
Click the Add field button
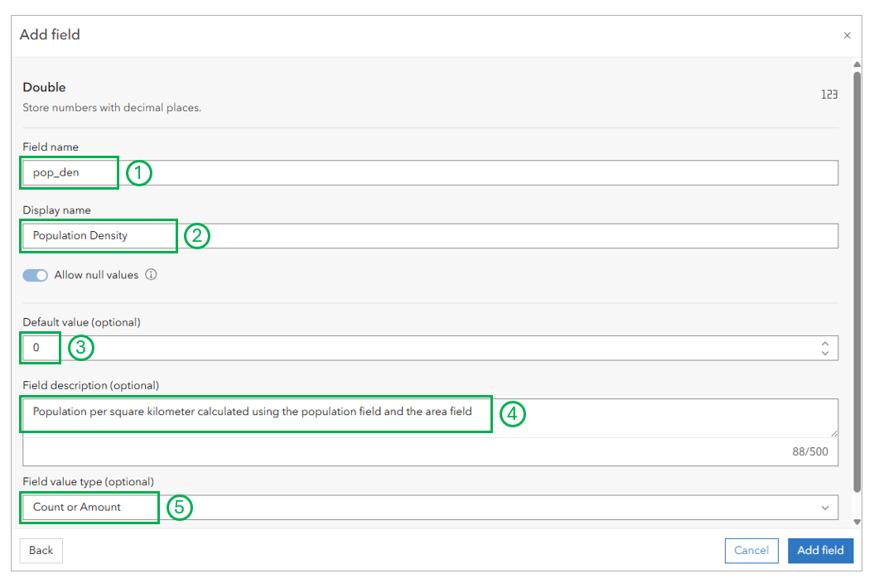coord(820,551)
